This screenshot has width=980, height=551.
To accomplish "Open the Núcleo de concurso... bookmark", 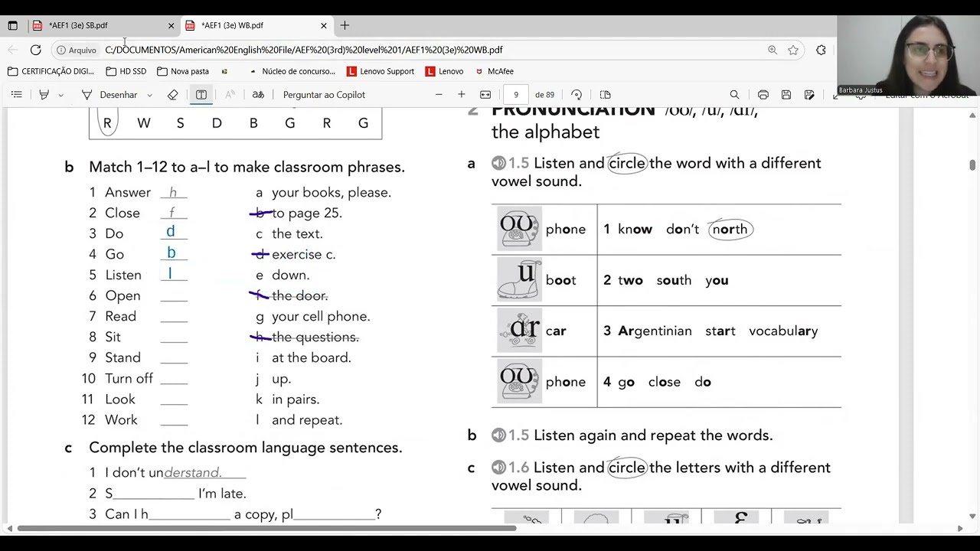I will (292, 71).
